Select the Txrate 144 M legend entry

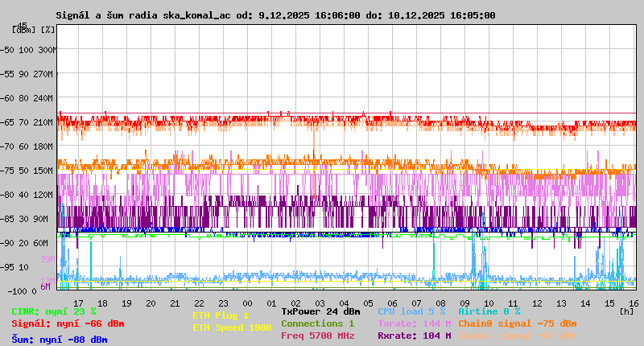(x=415, y=323)
